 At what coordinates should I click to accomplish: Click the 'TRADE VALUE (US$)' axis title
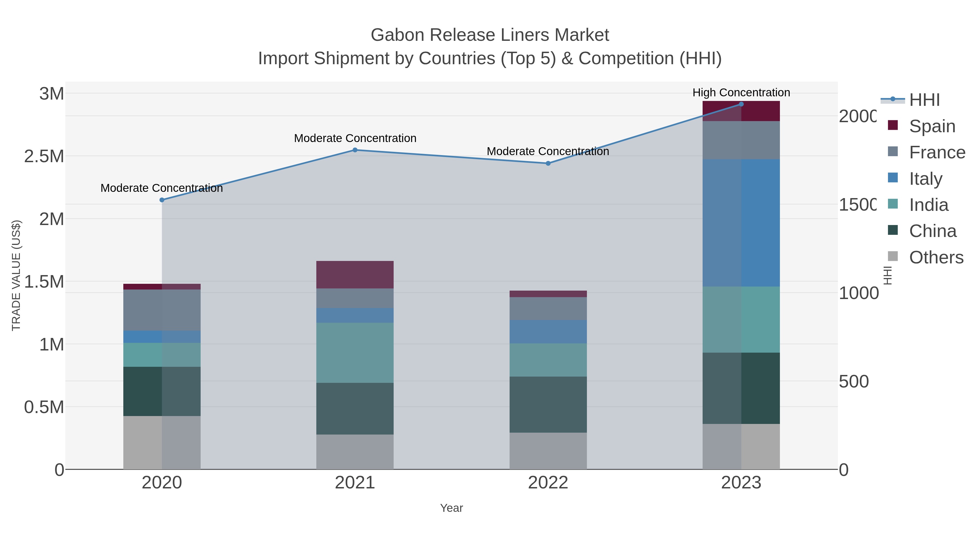[x=16, y=275]
